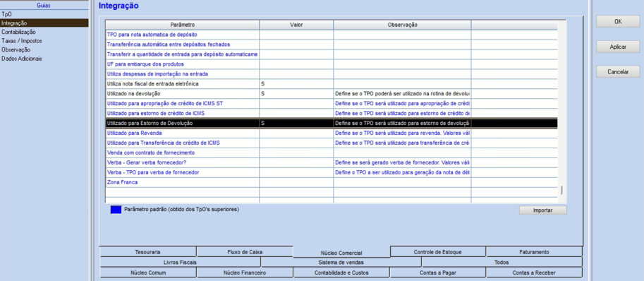Switch to the Sistema de vendas tab
The height and width of the screenshot is (281, 644).
coord(341,262)
